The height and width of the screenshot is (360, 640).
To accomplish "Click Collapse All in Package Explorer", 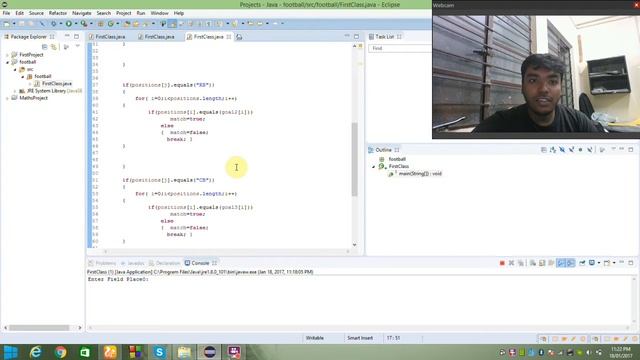I will point(45,47).
